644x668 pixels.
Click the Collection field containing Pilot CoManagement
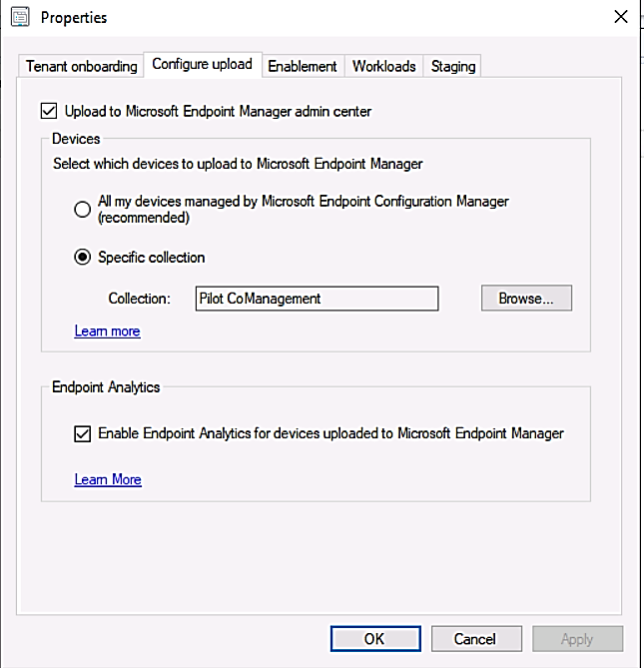click(317, 299)
